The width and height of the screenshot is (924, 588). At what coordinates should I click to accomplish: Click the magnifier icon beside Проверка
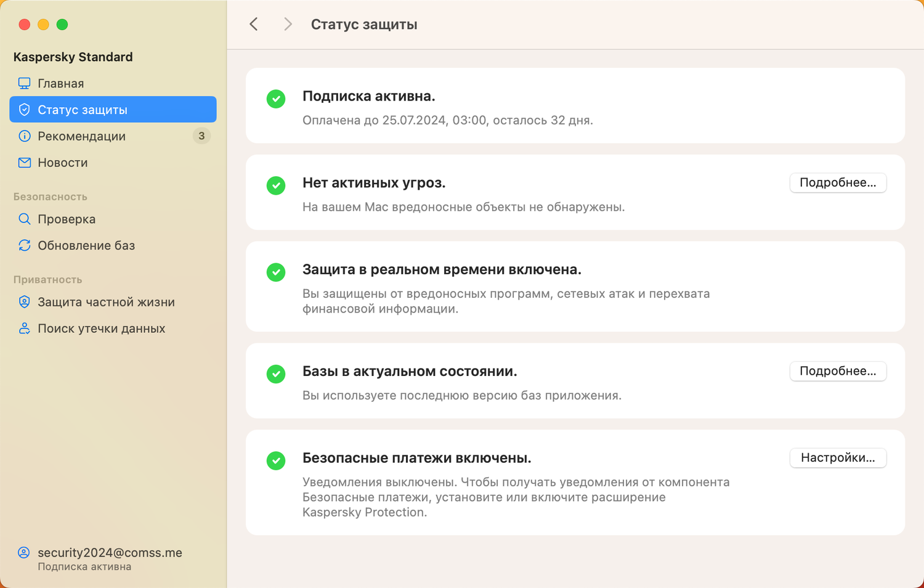point(25,219)
